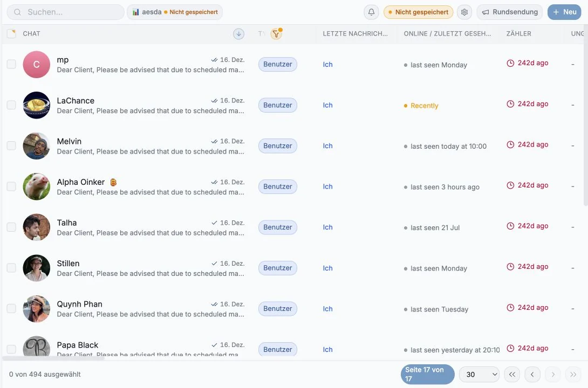Click the horizontal scrollbar at table bottom
Screen dimensions: 588x388
[53, 358]
